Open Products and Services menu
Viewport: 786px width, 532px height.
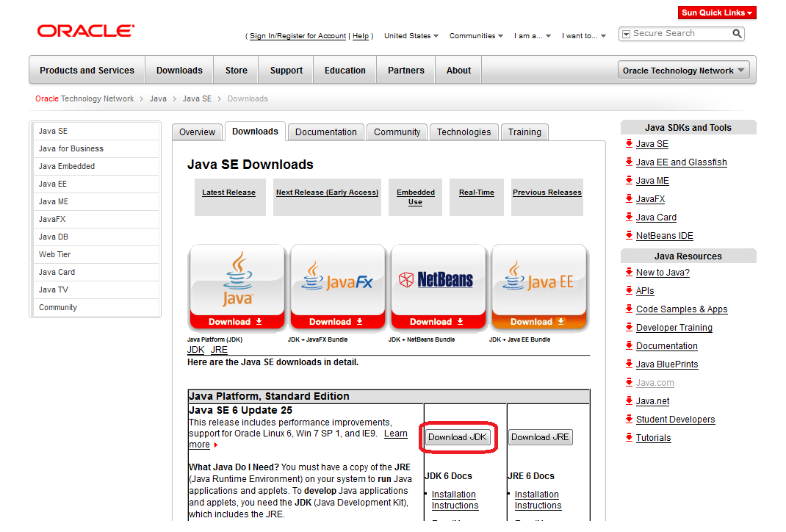point(87,71)
